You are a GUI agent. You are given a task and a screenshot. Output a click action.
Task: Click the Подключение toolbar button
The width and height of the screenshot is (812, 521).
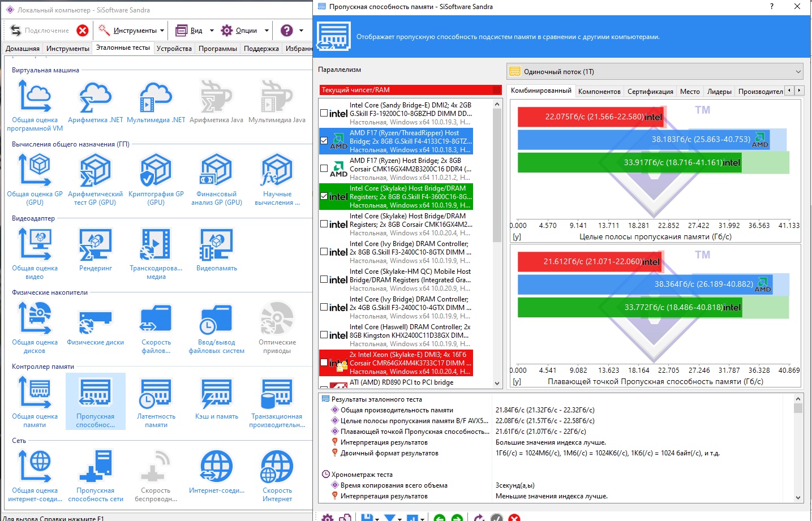pos(40,31)
